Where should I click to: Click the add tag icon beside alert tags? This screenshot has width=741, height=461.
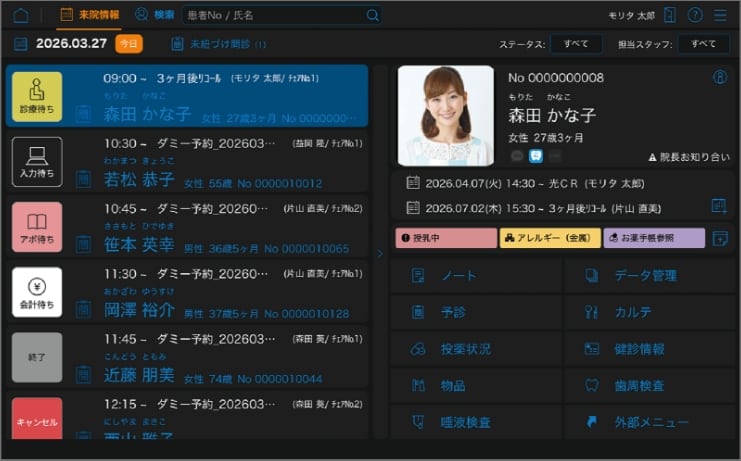coord(720,238)
